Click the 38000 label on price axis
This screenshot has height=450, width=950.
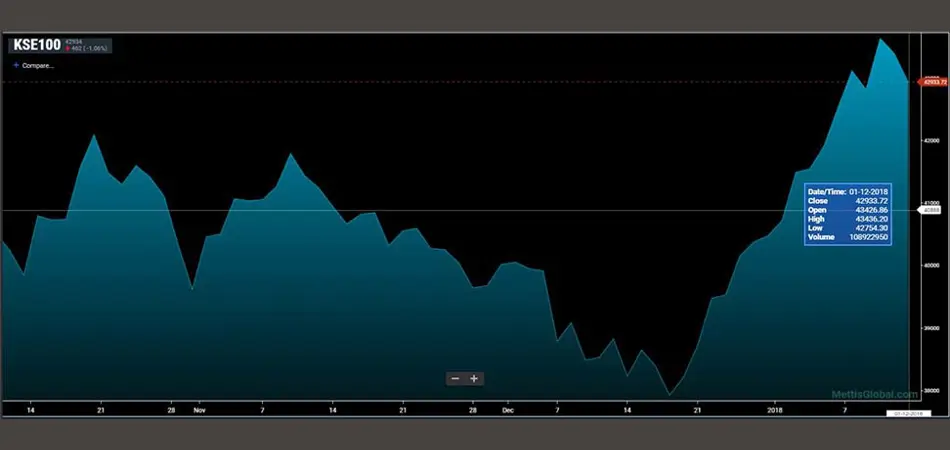click(932, 391)
